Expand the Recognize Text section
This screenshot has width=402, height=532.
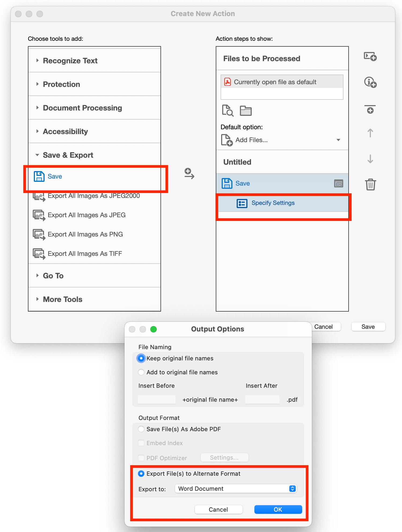pos(38,60)
